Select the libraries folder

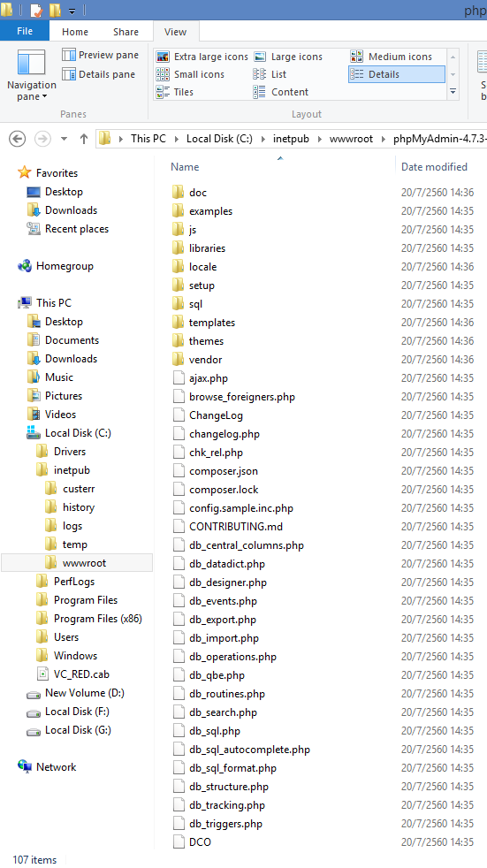click(207, 248)
